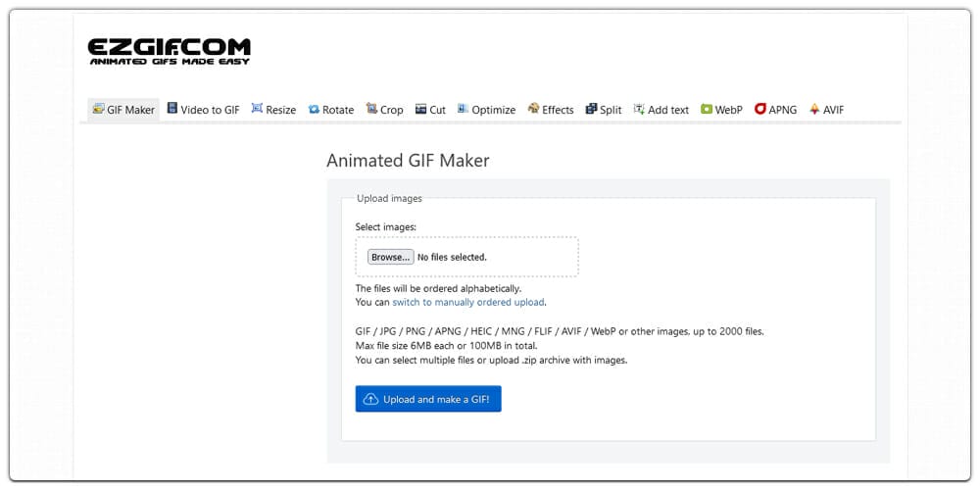
Task: Click the Add text icon
Action: 639,109
